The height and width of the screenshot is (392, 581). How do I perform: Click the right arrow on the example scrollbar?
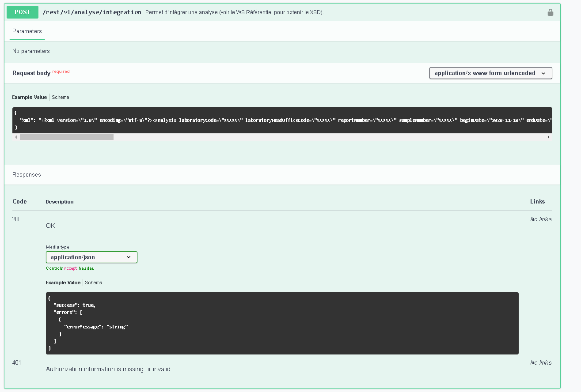[x=548, y=137]
